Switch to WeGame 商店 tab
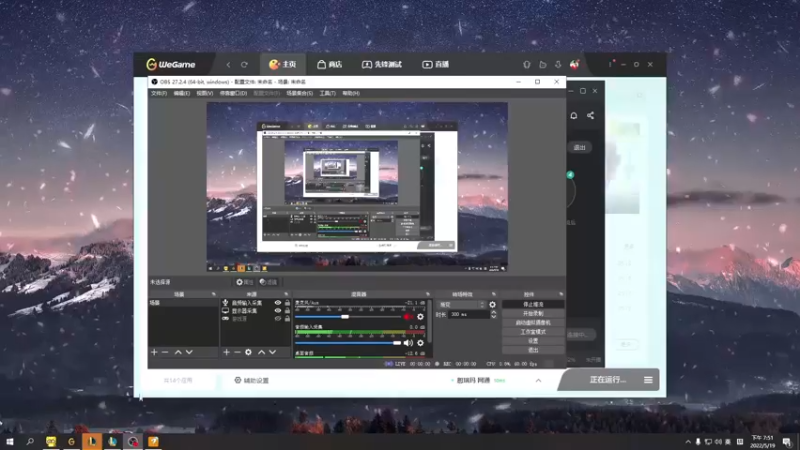 click(330, 64)
